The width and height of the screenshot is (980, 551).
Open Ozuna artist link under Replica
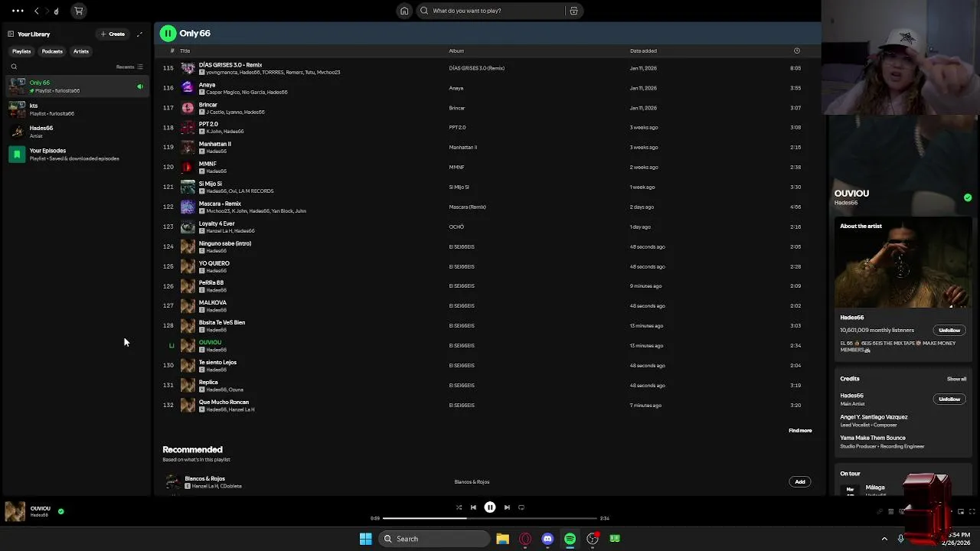tap(237, 390)
